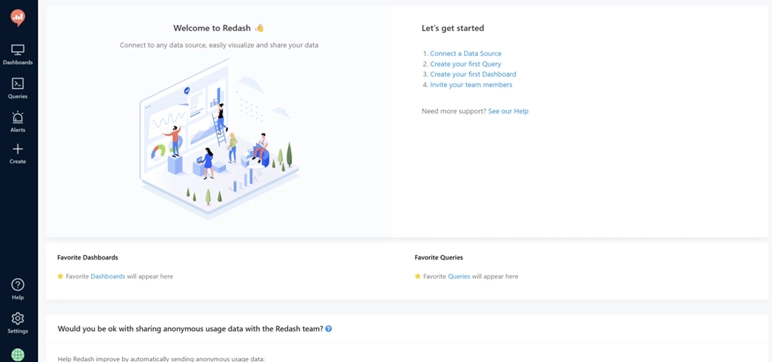
Task: Click the usage data info icon
Action: tap(328, 329)
